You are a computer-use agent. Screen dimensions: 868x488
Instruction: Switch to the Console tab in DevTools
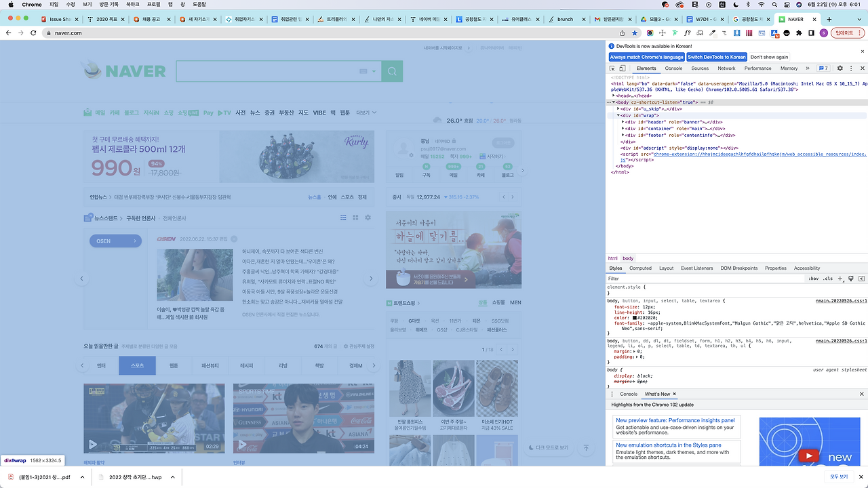point(673,68)
